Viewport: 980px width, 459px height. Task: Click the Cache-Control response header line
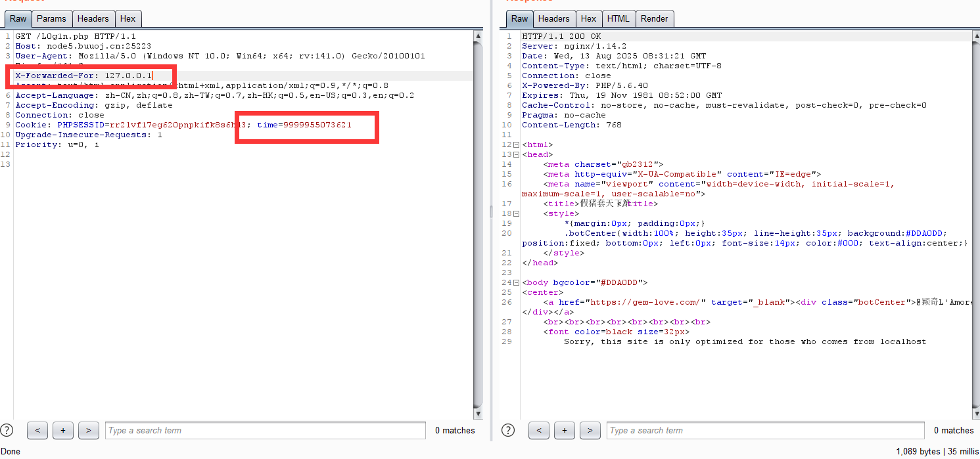pyautogui.click(x=724, y=105)
